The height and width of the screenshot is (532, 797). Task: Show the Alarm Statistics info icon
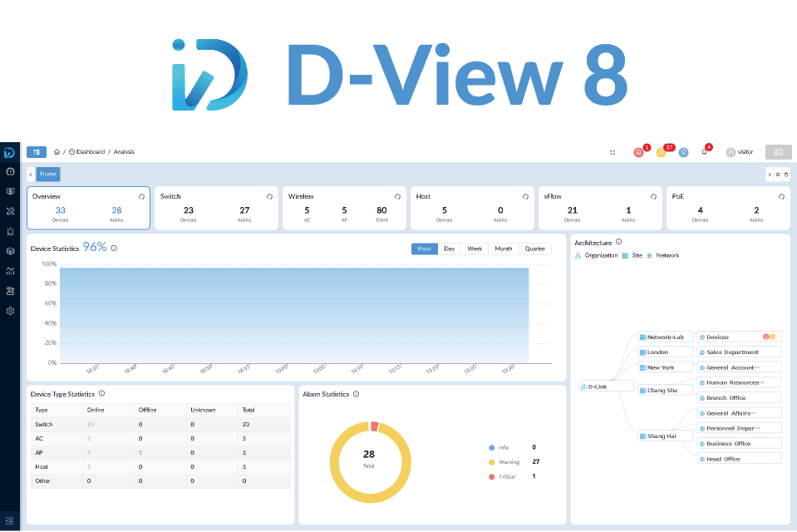tap(356, 394)
